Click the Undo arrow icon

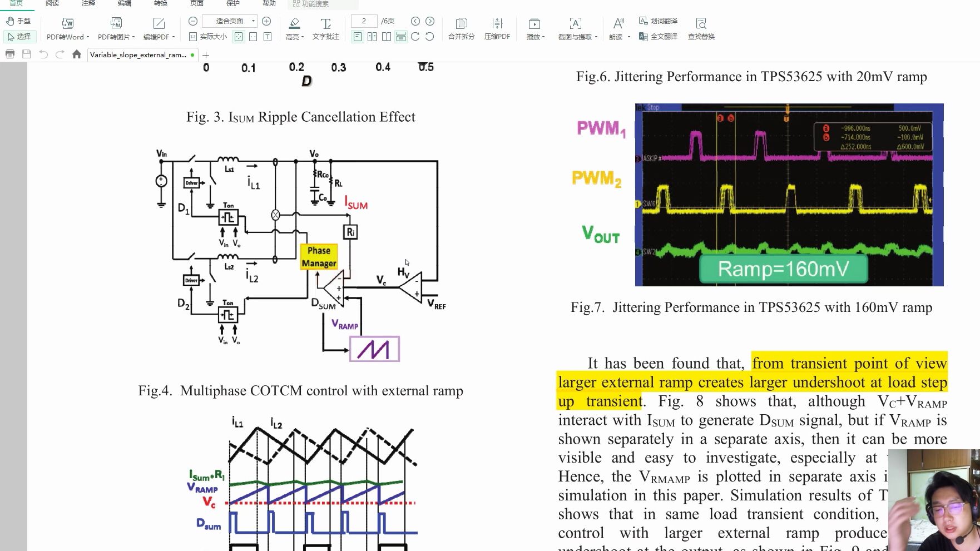(x=43, y=54)
